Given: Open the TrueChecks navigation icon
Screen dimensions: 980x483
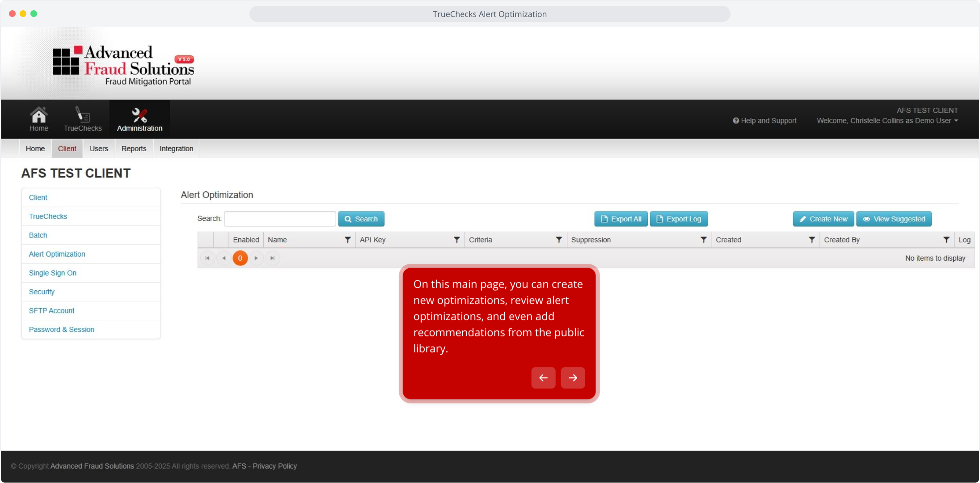Looking at the screenshot, I should (83, 119).
